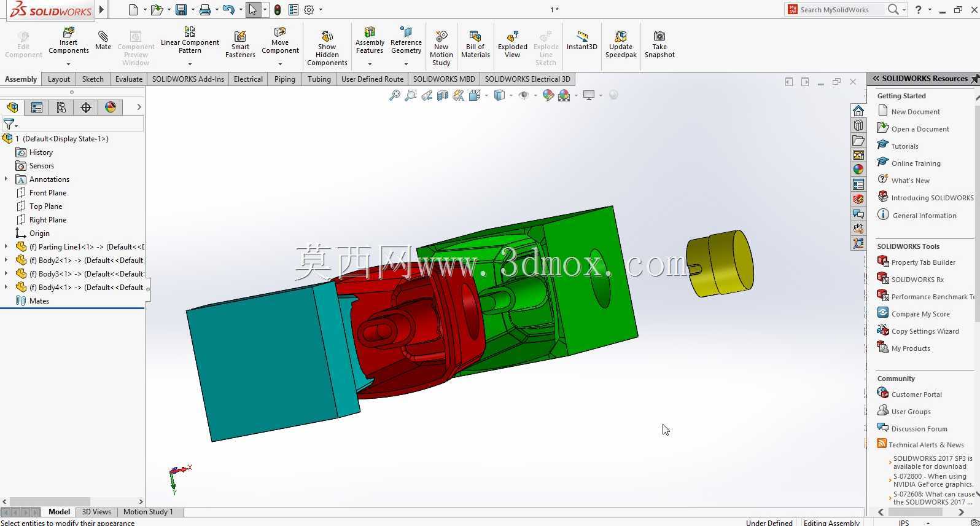
Task: Click the Save icon
Action: (181, 10)
